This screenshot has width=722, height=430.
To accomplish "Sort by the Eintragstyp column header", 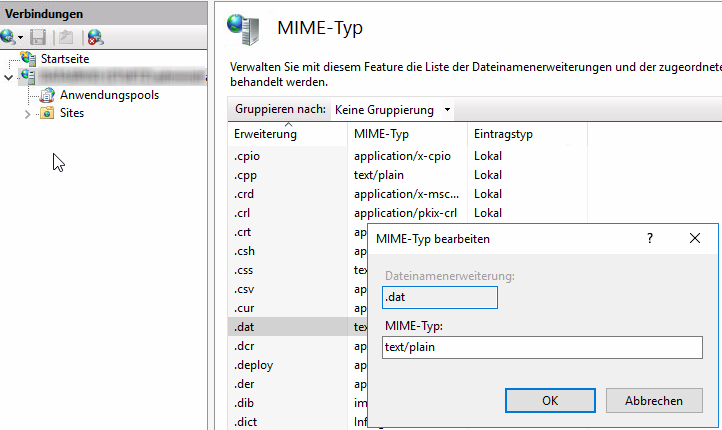I will tap(502, 134).
